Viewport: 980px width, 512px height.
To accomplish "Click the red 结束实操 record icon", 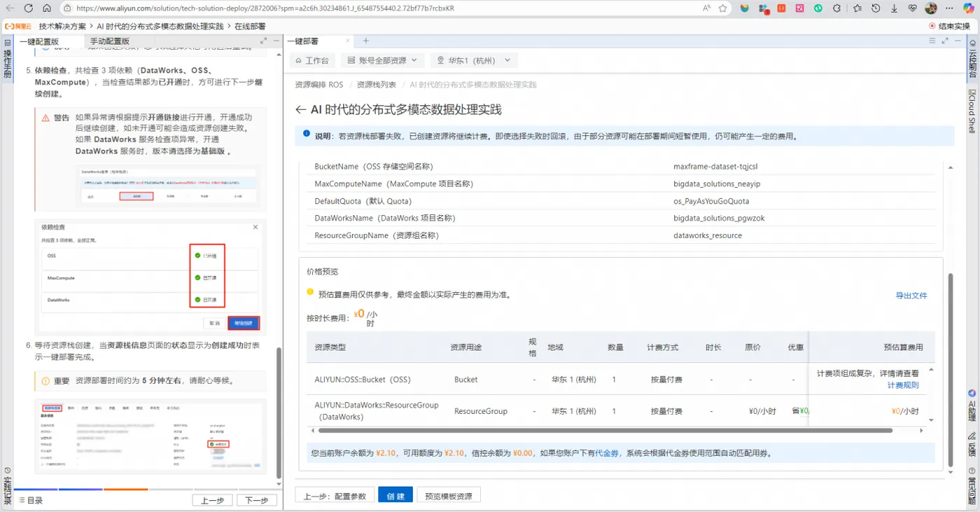I will pos(932,26).
